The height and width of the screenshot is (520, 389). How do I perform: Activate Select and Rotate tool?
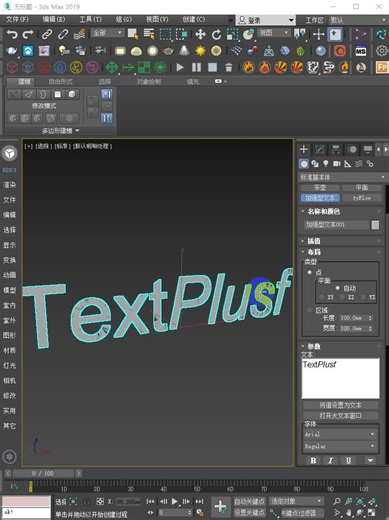(216, 34)
